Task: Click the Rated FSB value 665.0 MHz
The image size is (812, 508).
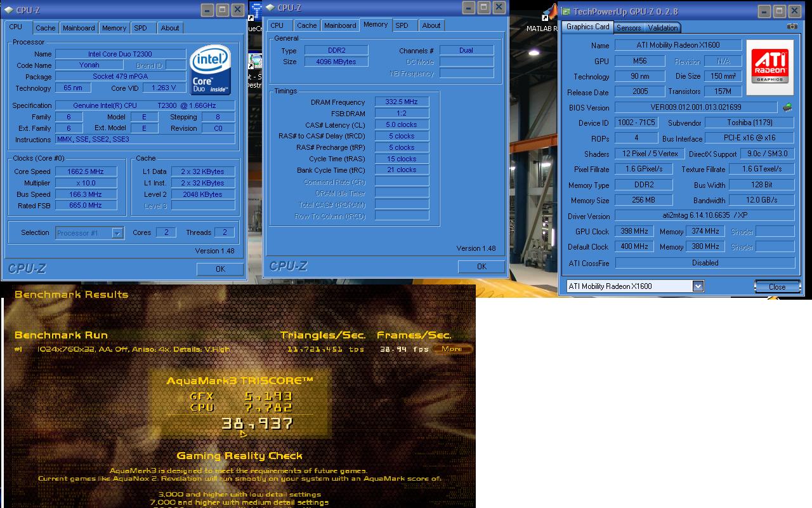Action: point(86,205)
